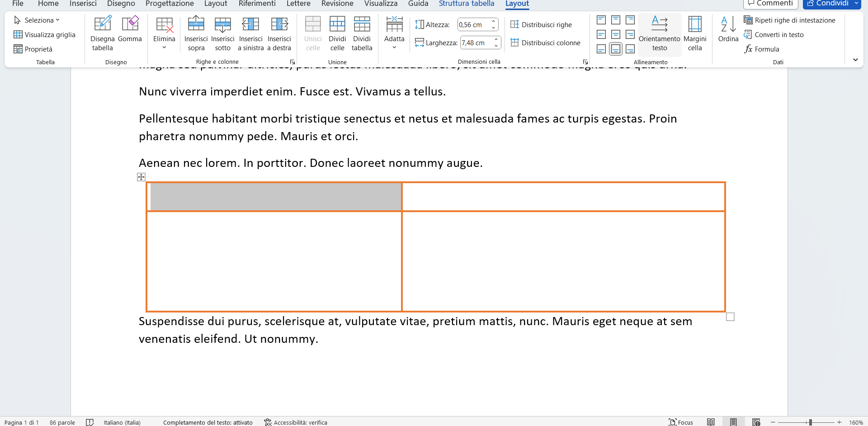
Task: Select bottom center cell alignment
Action: point(615,49)
